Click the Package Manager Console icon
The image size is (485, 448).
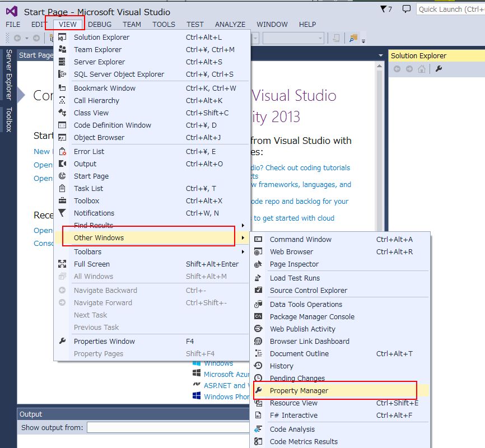(x=258, y=316)
